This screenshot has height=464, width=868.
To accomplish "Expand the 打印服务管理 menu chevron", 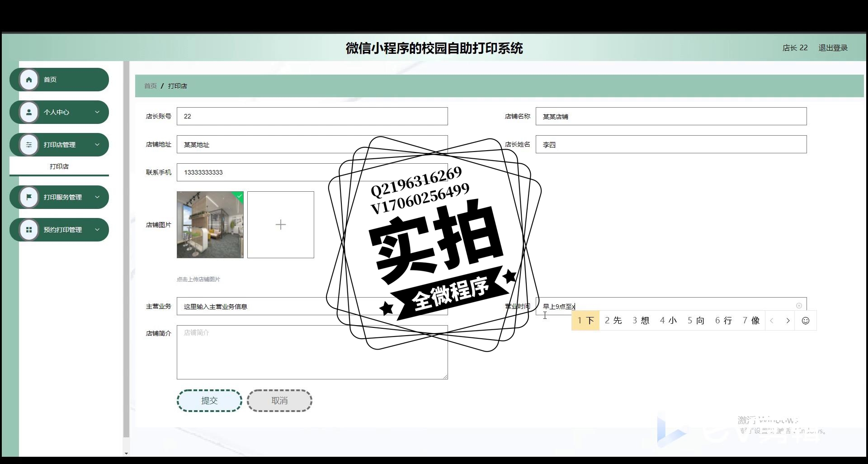I will (97, 197).
